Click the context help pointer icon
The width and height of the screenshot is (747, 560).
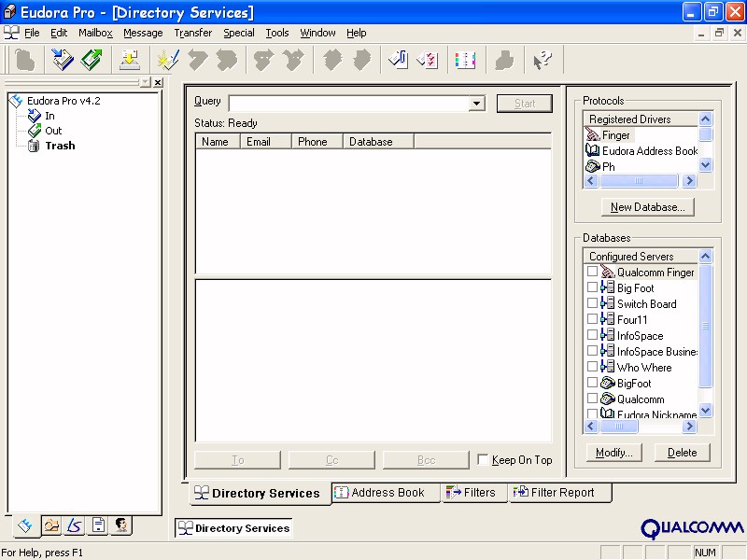coord(543,60)
